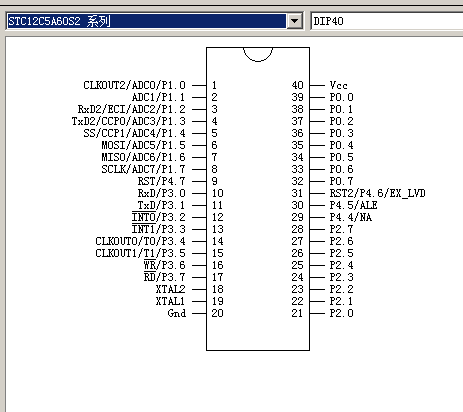Click the P2.0 label at pin 21

tap(342, 313)
